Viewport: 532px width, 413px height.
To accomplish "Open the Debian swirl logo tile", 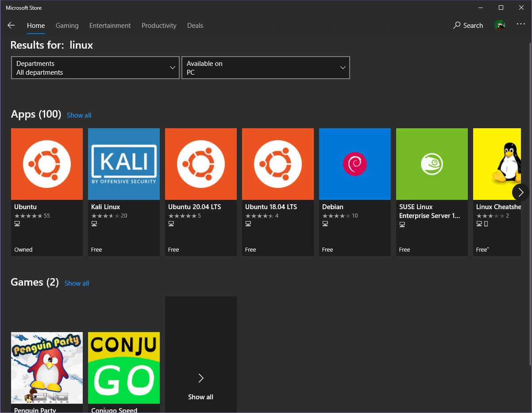I will pyautogui.click(x=355, y=164).
